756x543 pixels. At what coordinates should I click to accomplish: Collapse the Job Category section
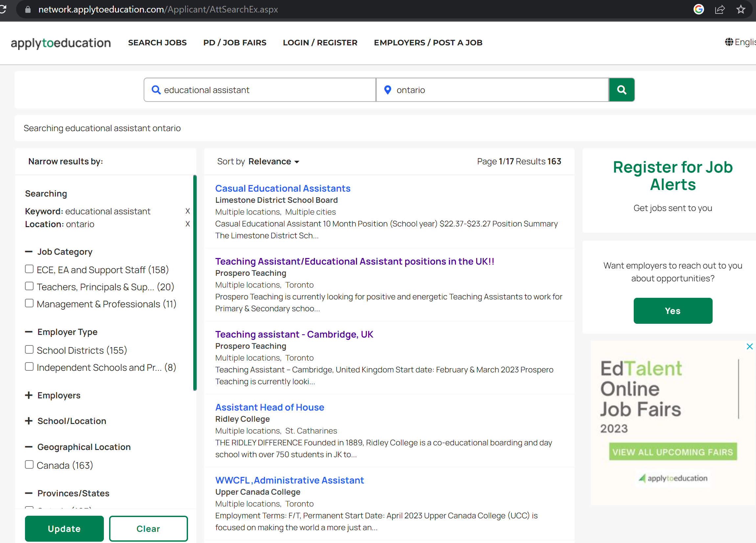pyautogui.click(x=29, y=252)
